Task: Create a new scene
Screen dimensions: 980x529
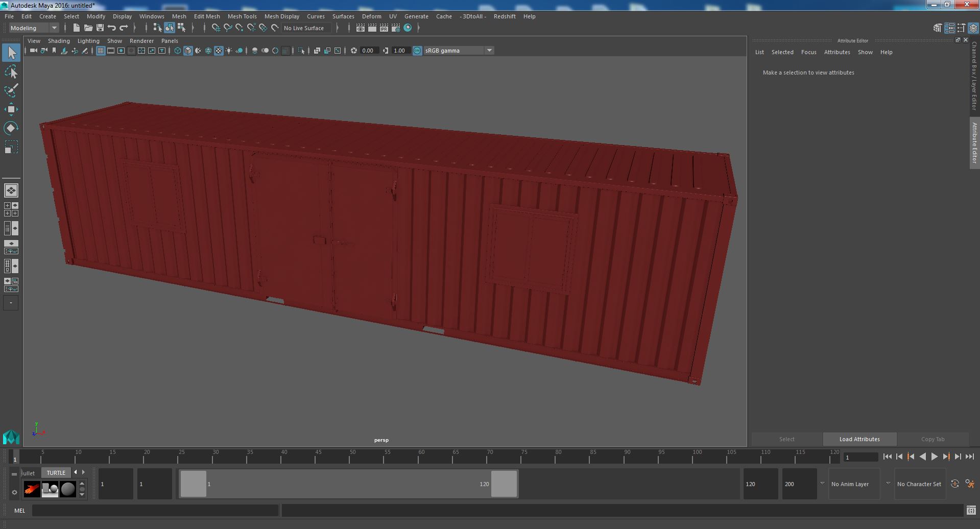Action: click(x=76, y=28)
